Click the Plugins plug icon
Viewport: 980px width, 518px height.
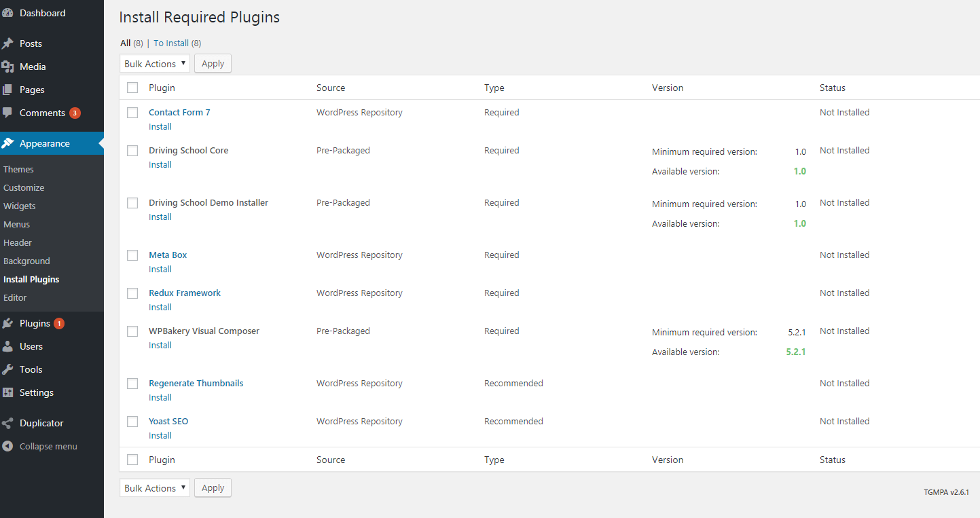click(x=7, y=323)
